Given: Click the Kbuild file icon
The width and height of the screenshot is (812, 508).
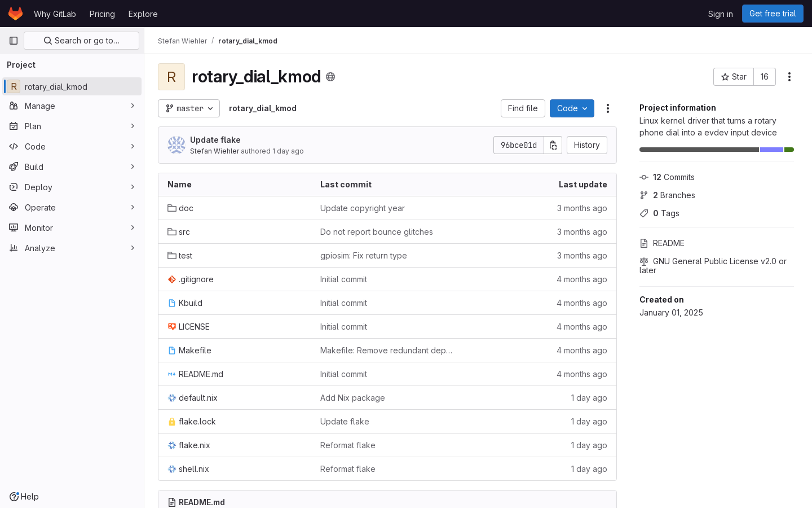Looking at the screenshot, I should coord(172,303).
